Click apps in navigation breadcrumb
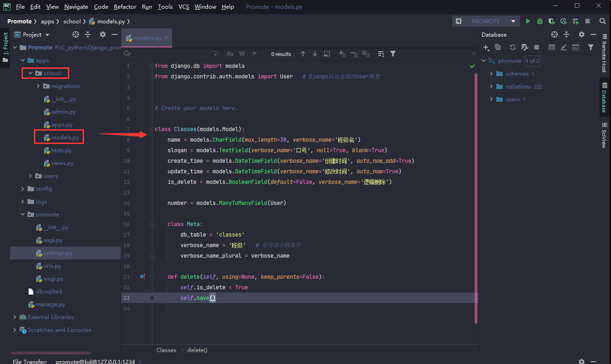 click(47, 21)
